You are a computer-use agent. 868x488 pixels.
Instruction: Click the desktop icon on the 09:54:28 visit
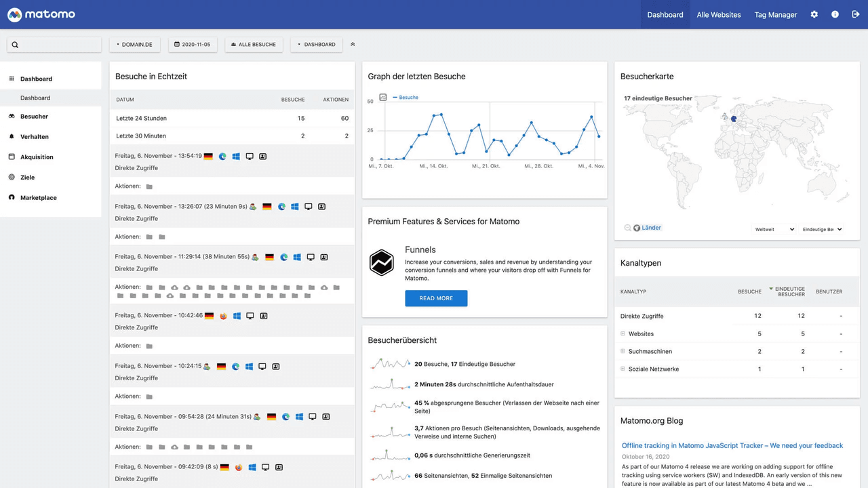[313, 417]
